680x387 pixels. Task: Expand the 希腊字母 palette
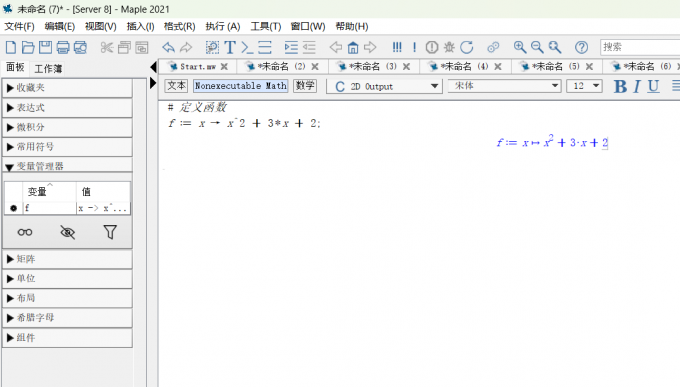[67, 318]
